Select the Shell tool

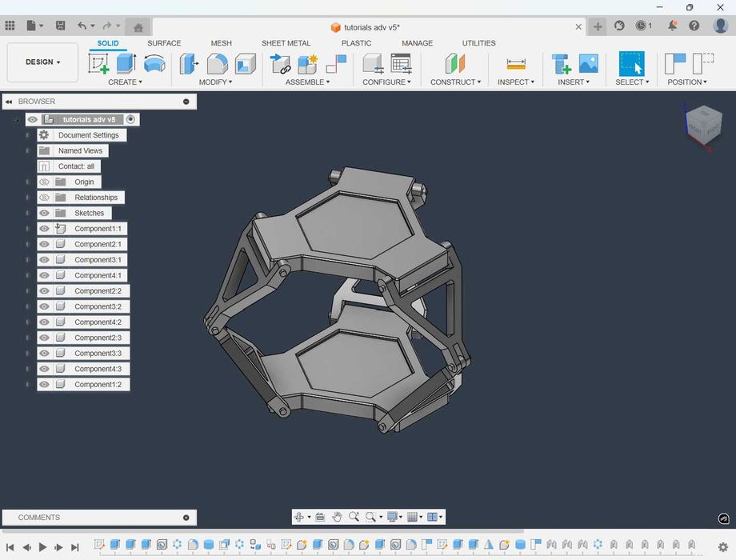coord(245,63)
